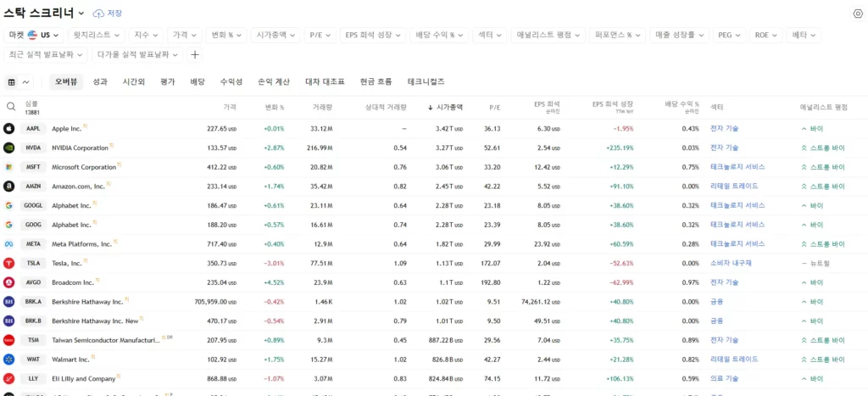Click the BRK.A Berkshire logo icon

coord(8,302)
